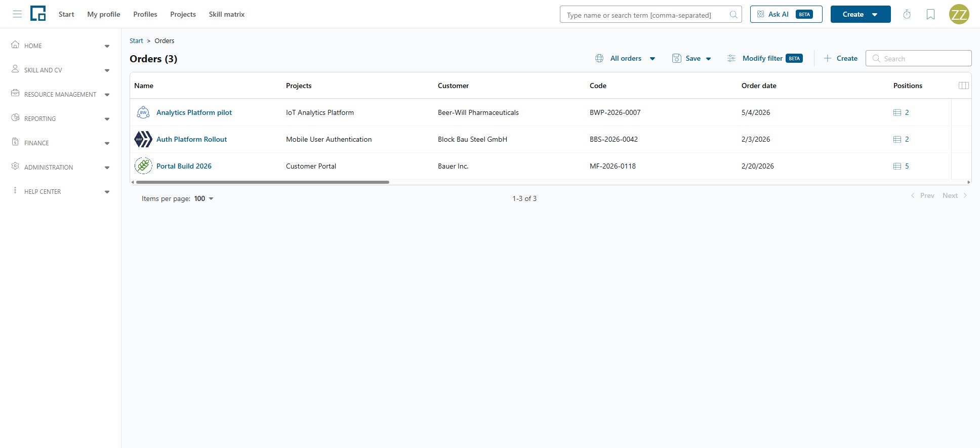Click the Reporting pie chart icon
Image resolution: width=980 pixels, height=448 pixels.
pos(15,117)
